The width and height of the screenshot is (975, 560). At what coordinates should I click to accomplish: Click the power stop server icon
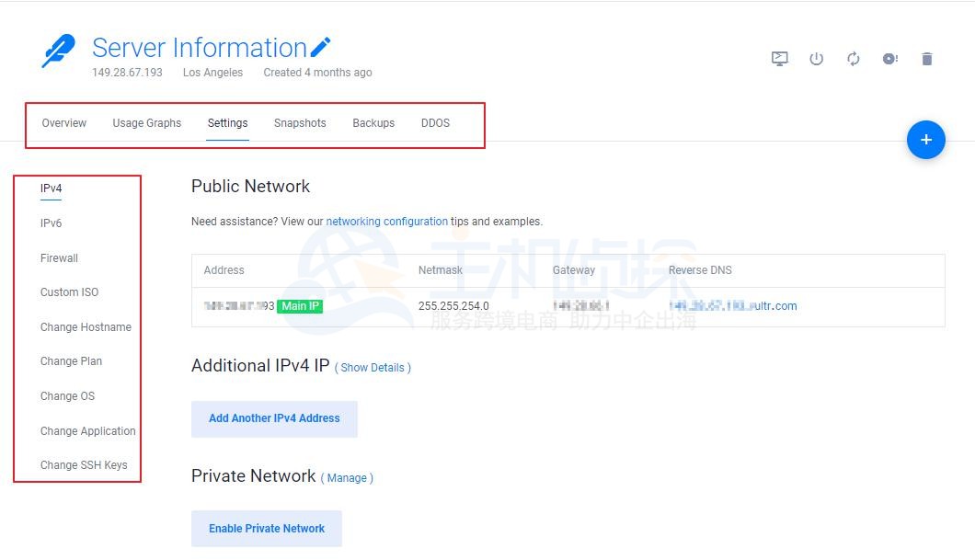point(816,59)
